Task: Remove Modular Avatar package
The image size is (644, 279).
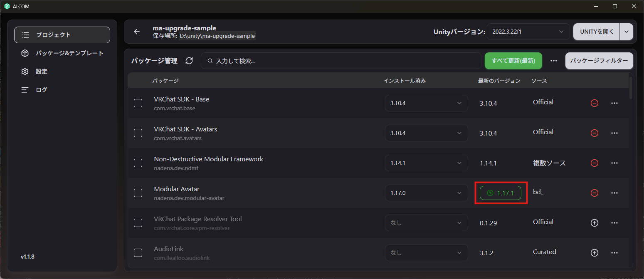Action: pos(595,193)
